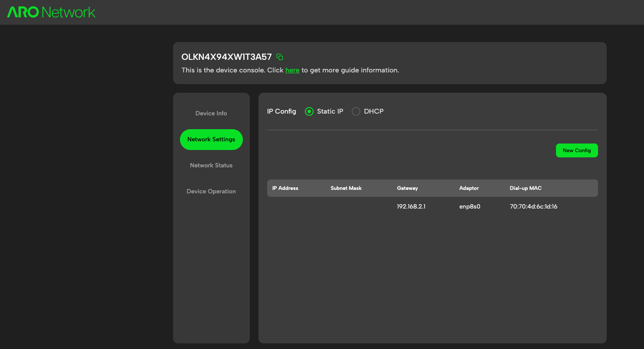Viewport: 644px width, 349px height.
Task: Click the green copy icon beside OLKN4X94XW1T3A57
Action: click(279, 56)
